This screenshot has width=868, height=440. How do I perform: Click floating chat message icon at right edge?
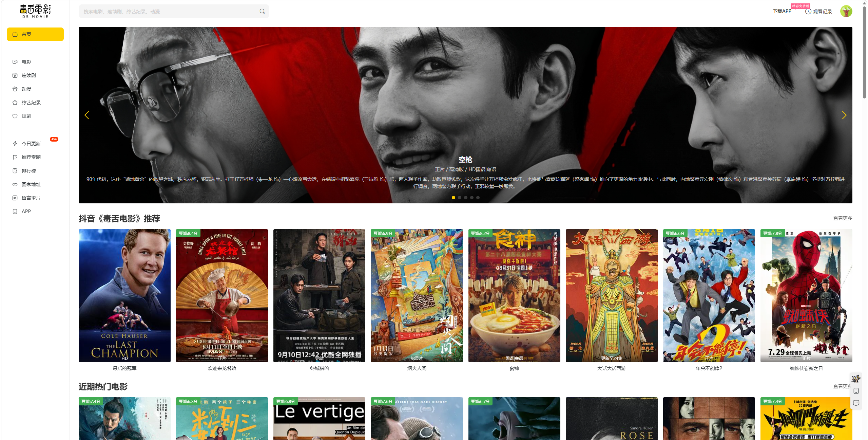coord(856,403)
